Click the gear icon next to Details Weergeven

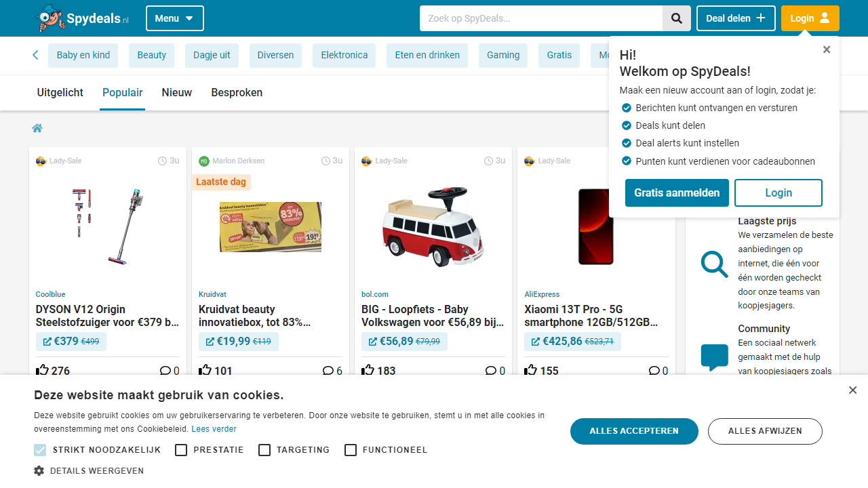point(39,470)
